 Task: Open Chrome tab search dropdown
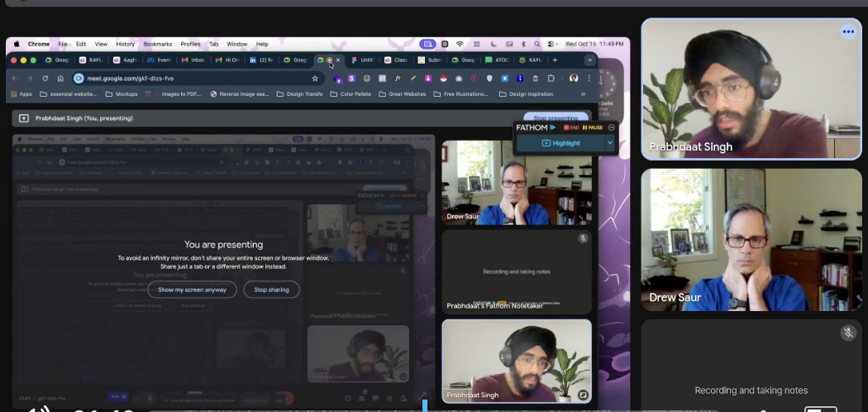589,60
